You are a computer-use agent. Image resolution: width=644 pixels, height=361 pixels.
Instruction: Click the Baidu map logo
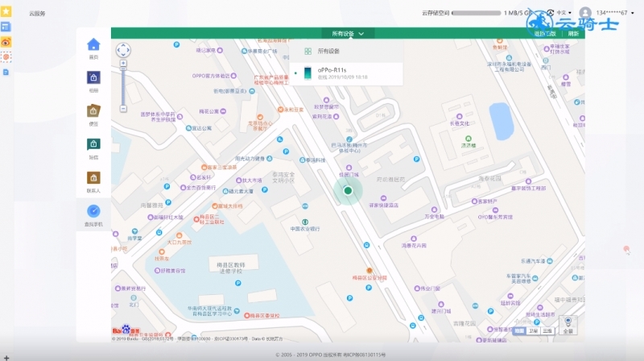point(126,330)
